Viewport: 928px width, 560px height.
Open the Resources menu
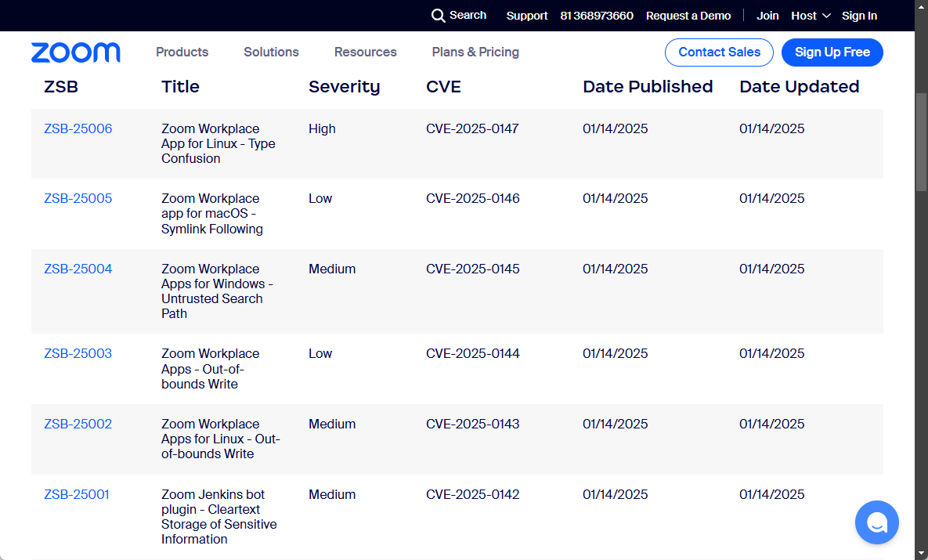(365, 52)
